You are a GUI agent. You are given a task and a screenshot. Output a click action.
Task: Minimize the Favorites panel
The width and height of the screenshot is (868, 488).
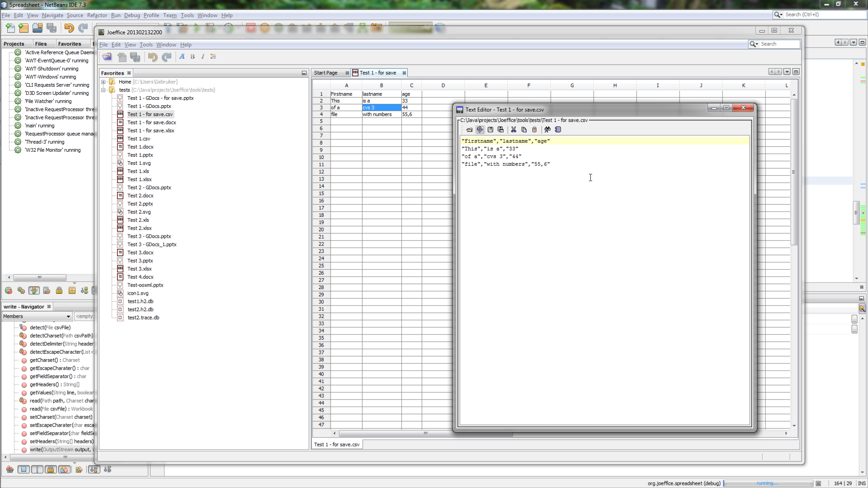[x=304, y=73]
